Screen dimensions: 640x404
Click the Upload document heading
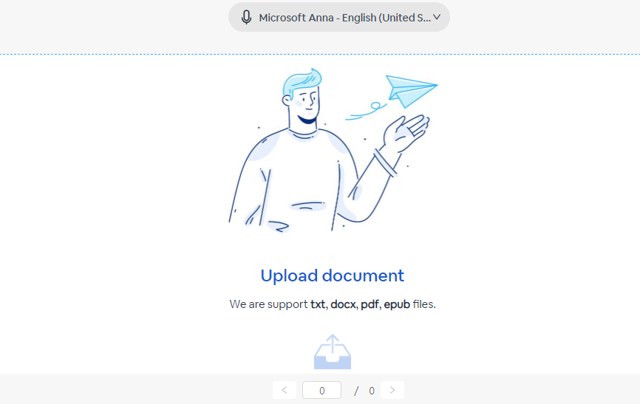(x=332, y=276)
